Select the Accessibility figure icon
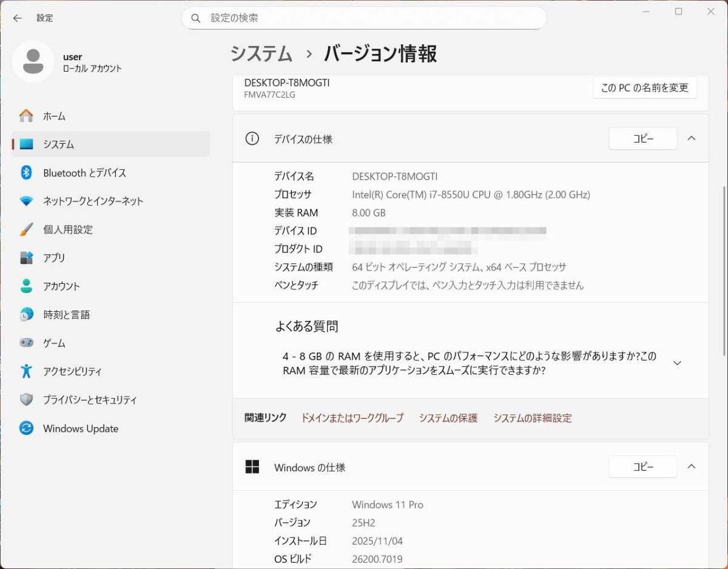The image size is (728, 569). point(26,371)
